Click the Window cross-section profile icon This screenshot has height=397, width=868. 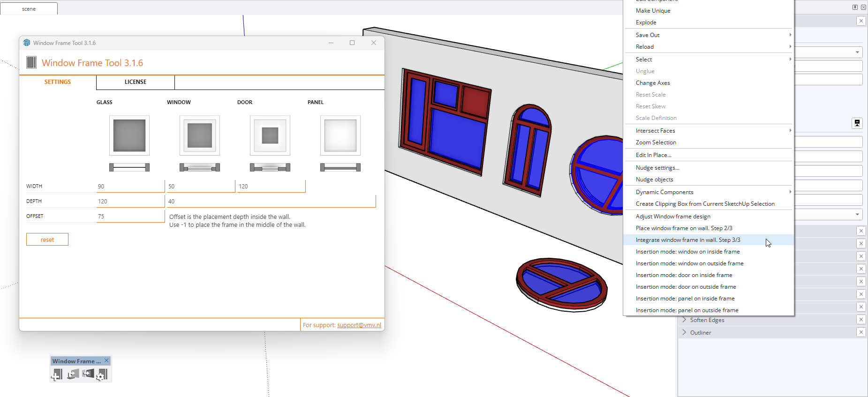click(x=200, y=167)
